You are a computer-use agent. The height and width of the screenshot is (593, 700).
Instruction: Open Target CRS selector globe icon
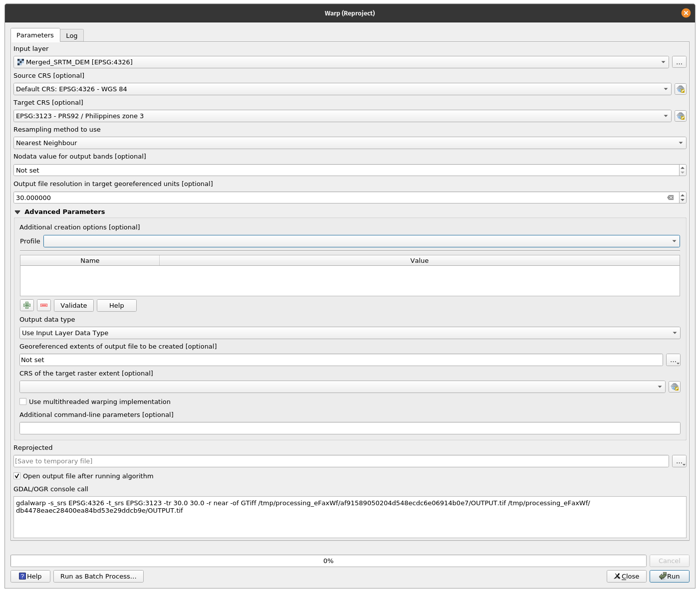point(680,116)
